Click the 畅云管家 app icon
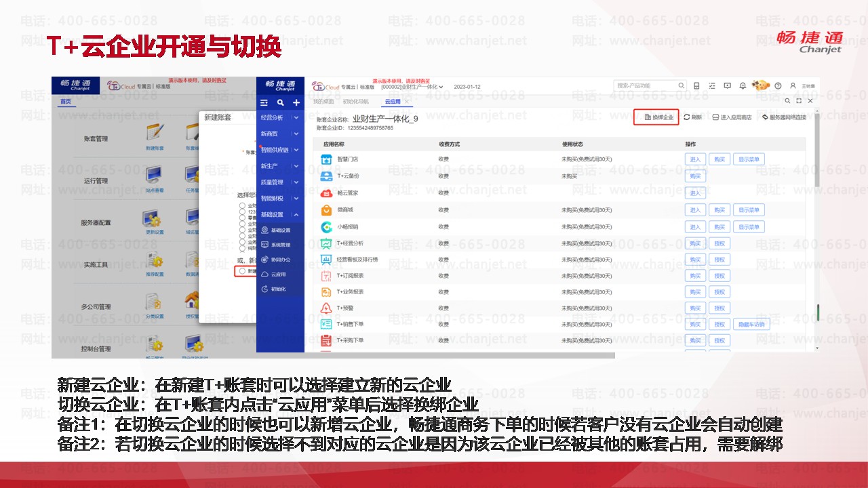 coord(325,192)
